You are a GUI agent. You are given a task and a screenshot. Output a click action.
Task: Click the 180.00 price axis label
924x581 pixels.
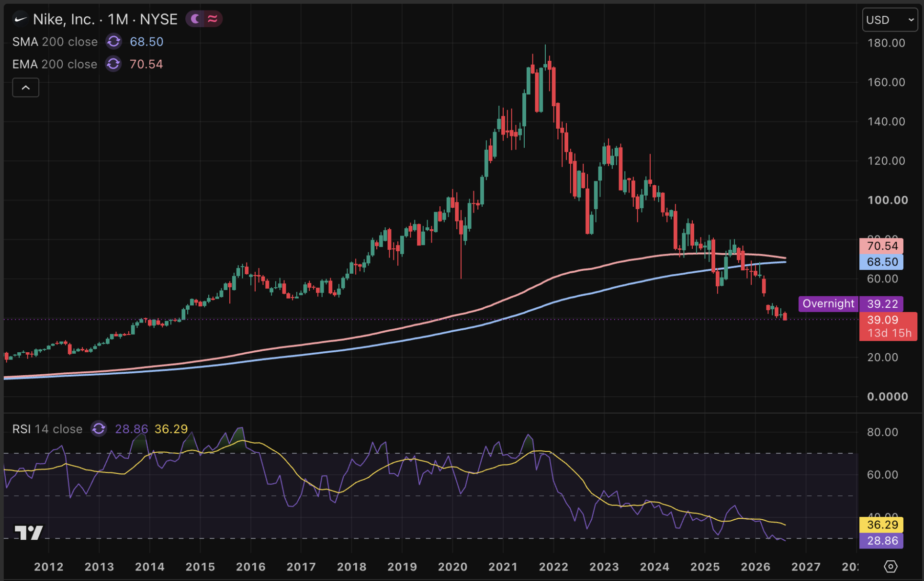[x=886, y=43]
